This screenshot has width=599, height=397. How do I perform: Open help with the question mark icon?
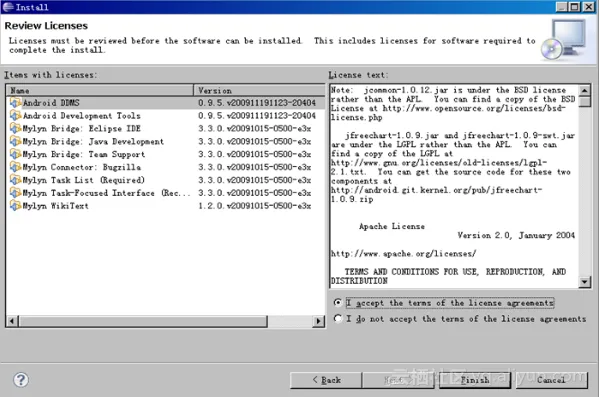coord(21,380)
